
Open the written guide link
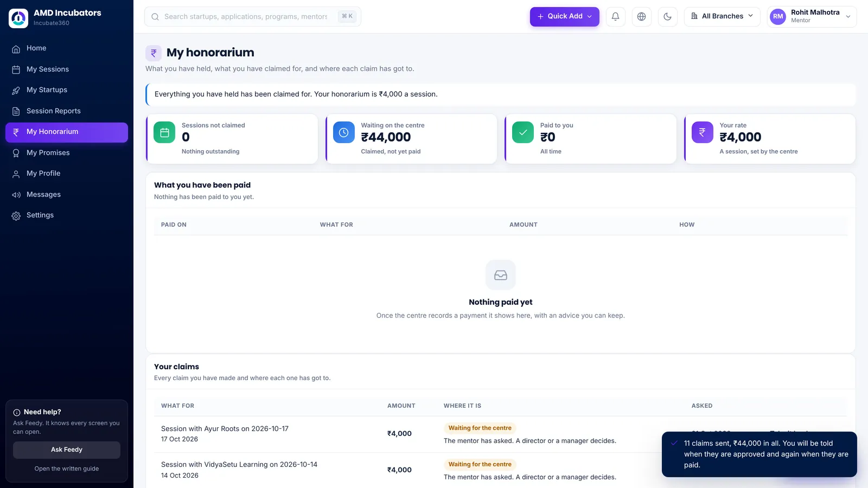(x=67, y=468)
